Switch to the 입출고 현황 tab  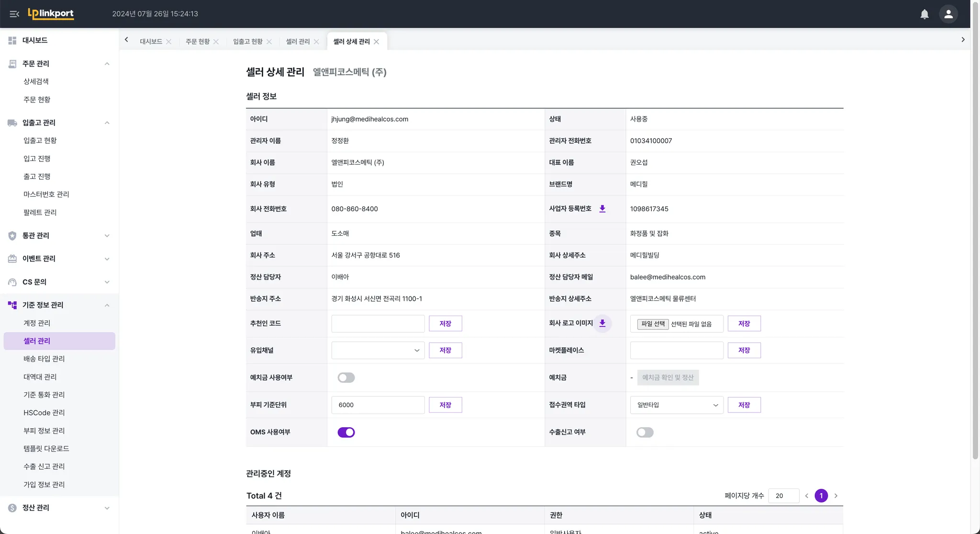pos(247,42)
